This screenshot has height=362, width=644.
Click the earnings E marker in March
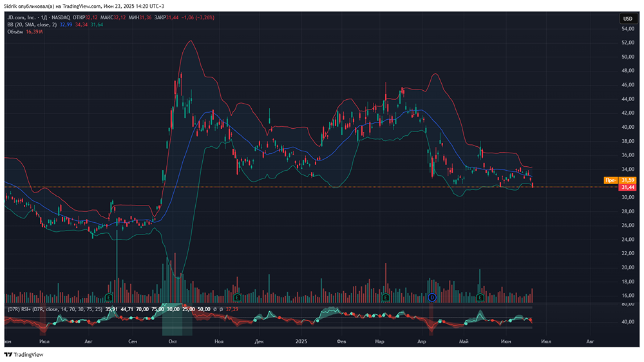point(385,297)
